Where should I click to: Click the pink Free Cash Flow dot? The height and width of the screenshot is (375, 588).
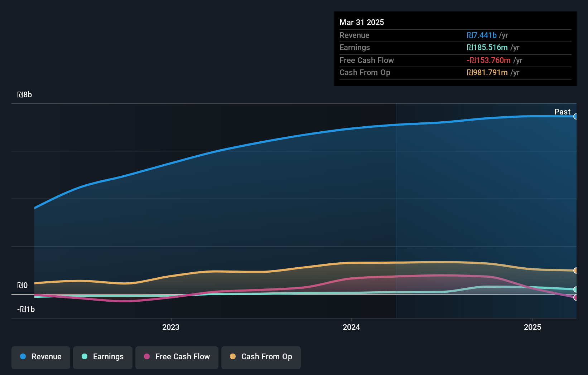tap(146, 356)
